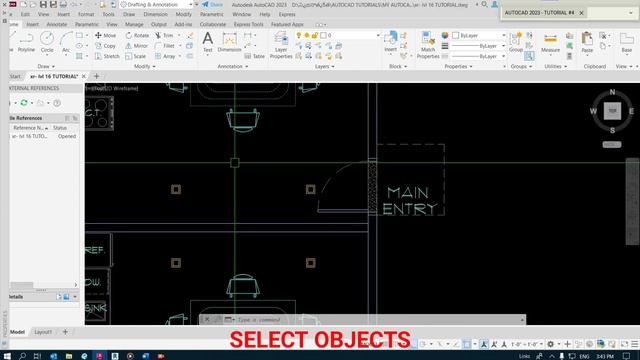The width and height of the screenshot is (640, 360).
Task: Select the Polyline tool
Action: [x=26, y=42]
